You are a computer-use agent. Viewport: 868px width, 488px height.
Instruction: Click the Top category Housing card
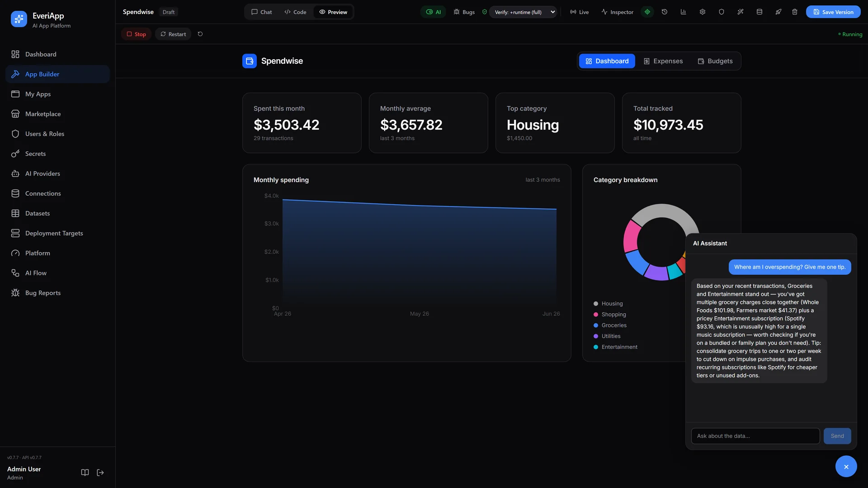[555, 123]
